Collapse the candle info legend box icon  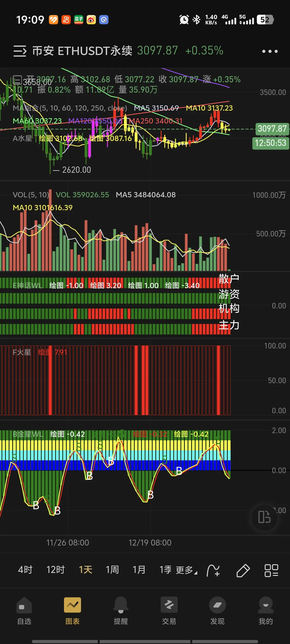(17, 80)
